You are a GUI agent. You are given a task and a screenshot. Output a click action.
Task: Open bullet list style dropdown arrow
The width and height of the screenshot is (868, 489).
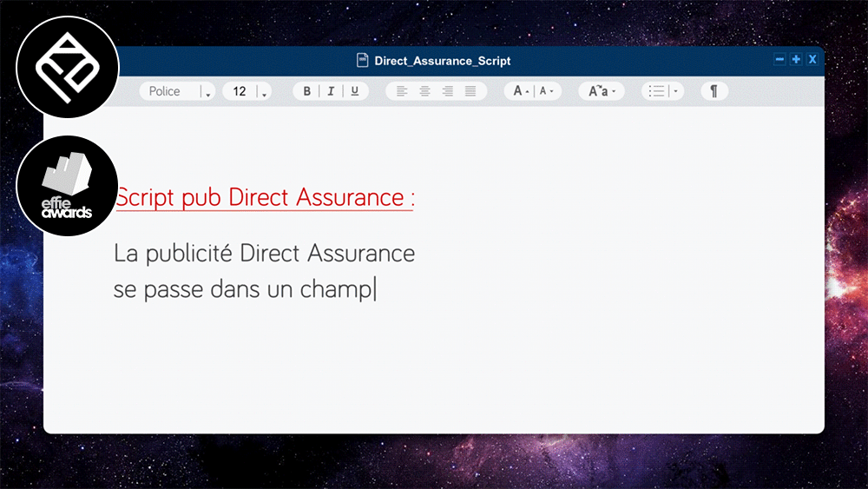pos(676,91)
